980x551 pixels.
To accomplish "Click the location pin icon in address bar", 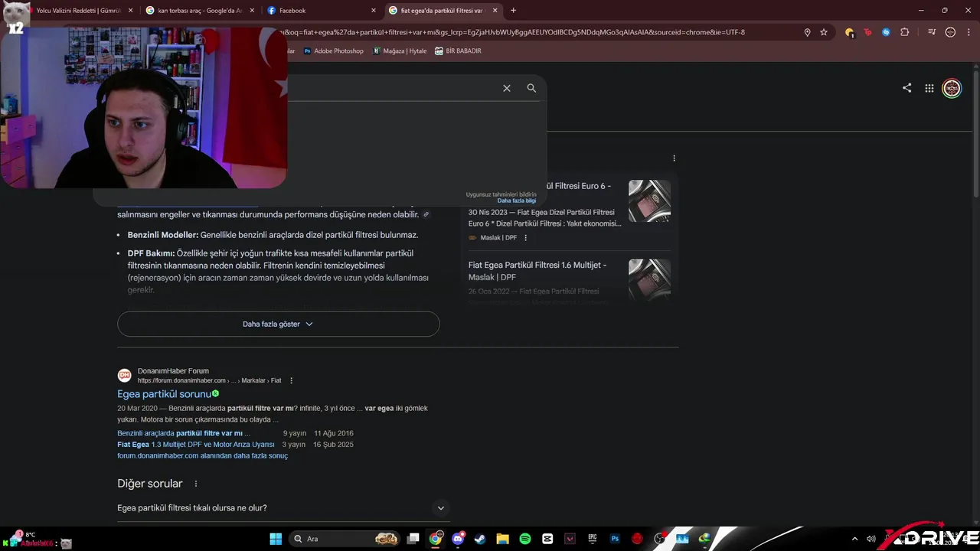I will click(807, 32).
